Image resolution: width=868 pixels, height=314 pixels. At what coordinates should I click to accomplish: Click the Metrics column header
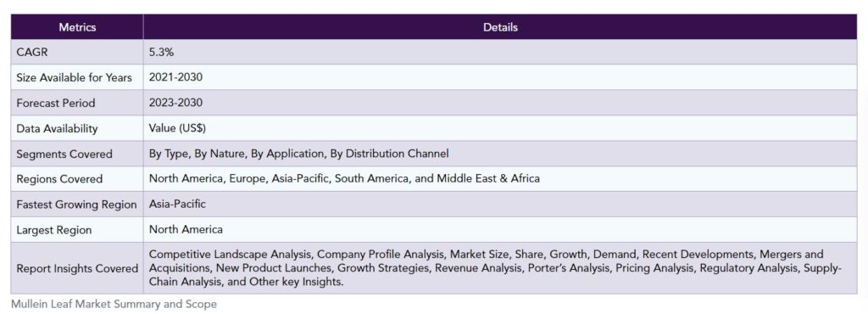click(77, 27)
